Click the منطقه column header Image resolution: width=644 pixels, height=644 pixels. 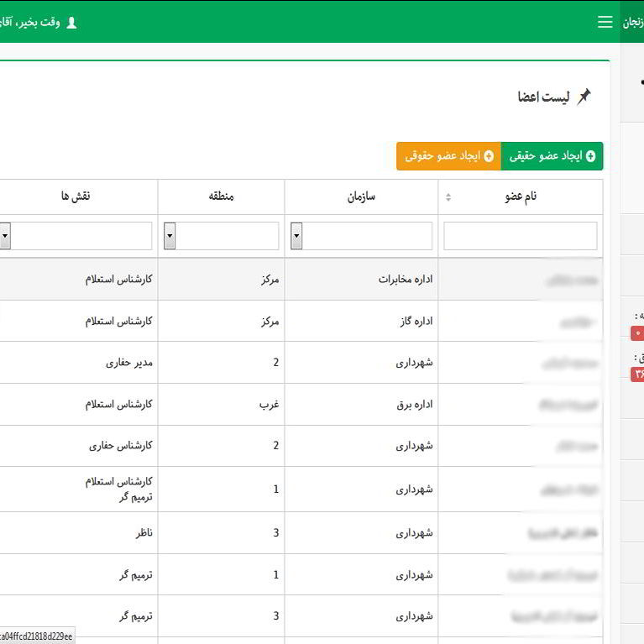[221, 196]
